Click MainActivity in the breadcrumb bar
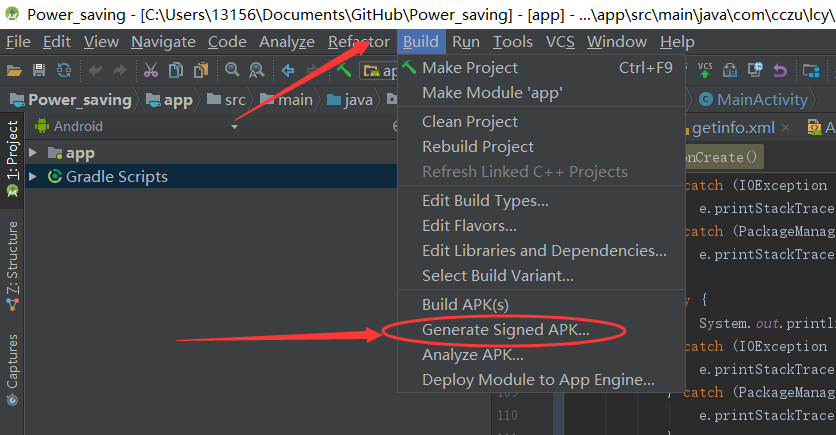The image size is (836, 435). (761, 100)
